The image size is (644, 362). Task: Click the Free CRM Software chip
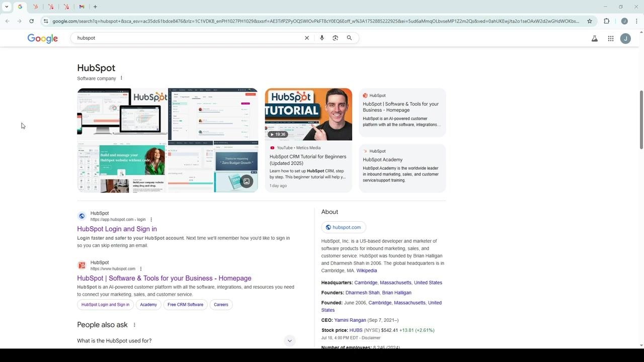pyautogui.click(x=185, y=305)
